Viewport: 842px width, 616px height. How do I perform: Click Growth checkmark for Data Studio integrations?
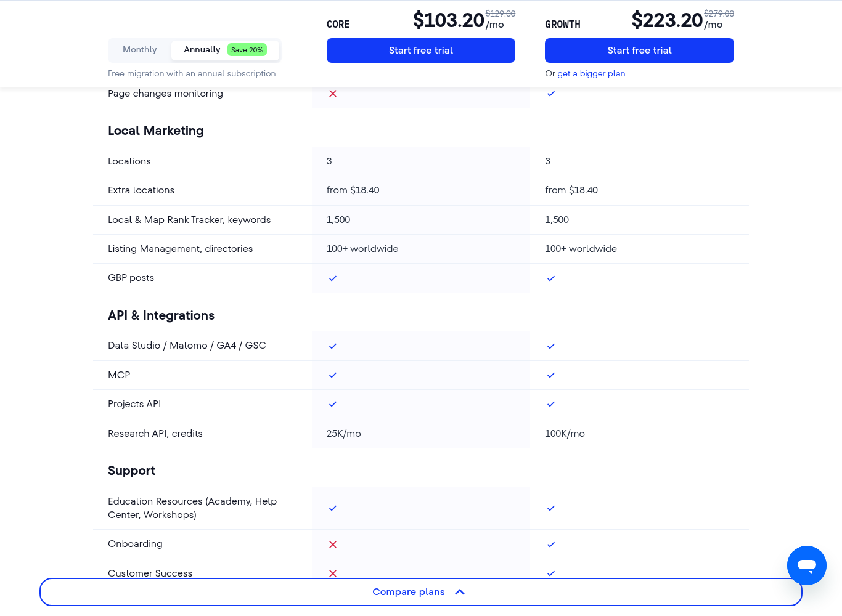pyautogui.click(x=551, y=346)
